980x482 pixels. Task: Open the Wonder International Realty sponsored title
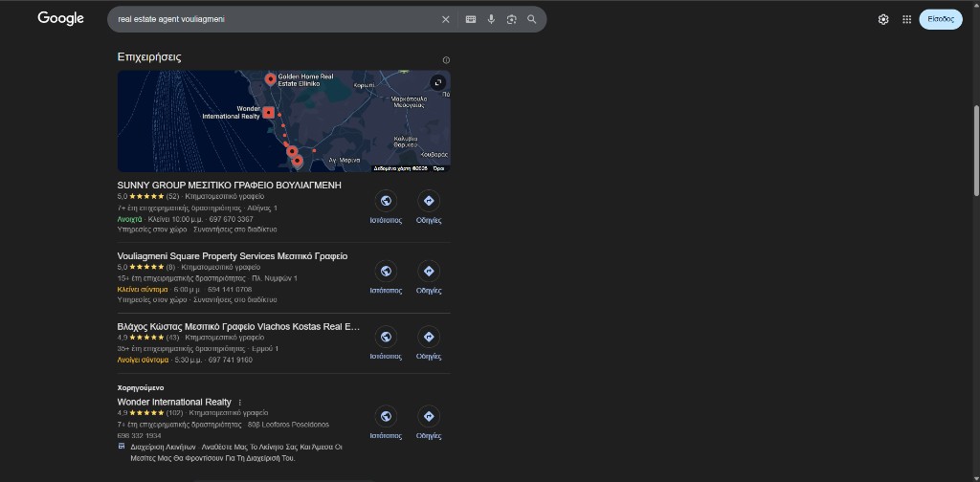(x=174, y=402)
